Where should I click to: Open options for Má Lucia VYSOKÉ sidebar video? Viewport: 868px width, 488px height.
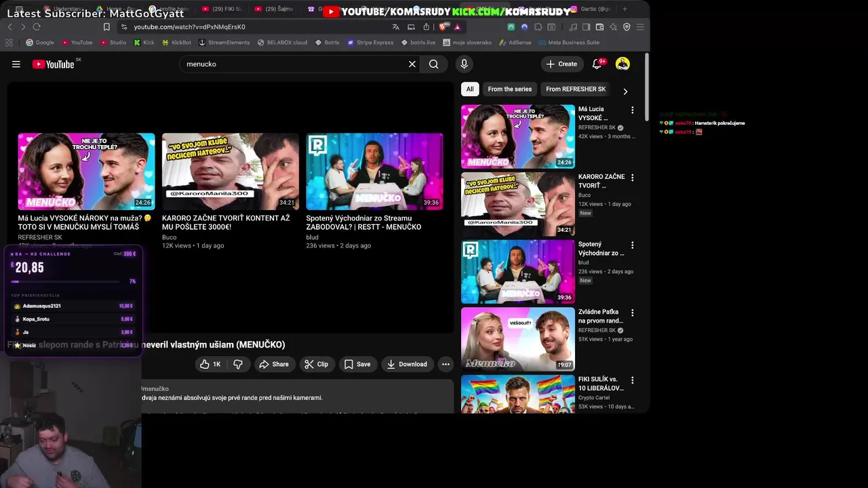632,110
